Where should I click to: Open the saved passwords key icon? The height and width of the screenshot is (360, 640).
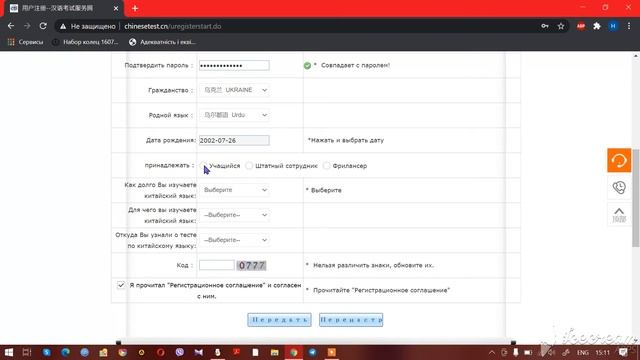544,26
